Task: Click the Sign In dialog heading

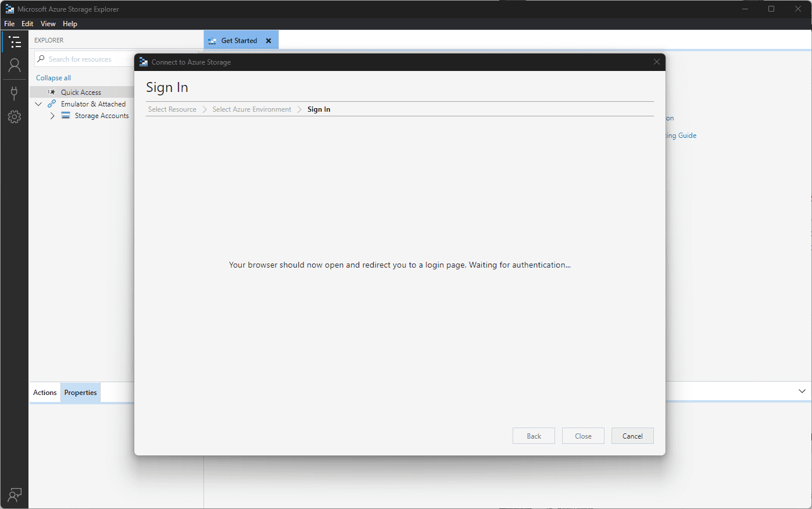Action: click(x=167, y=87)
